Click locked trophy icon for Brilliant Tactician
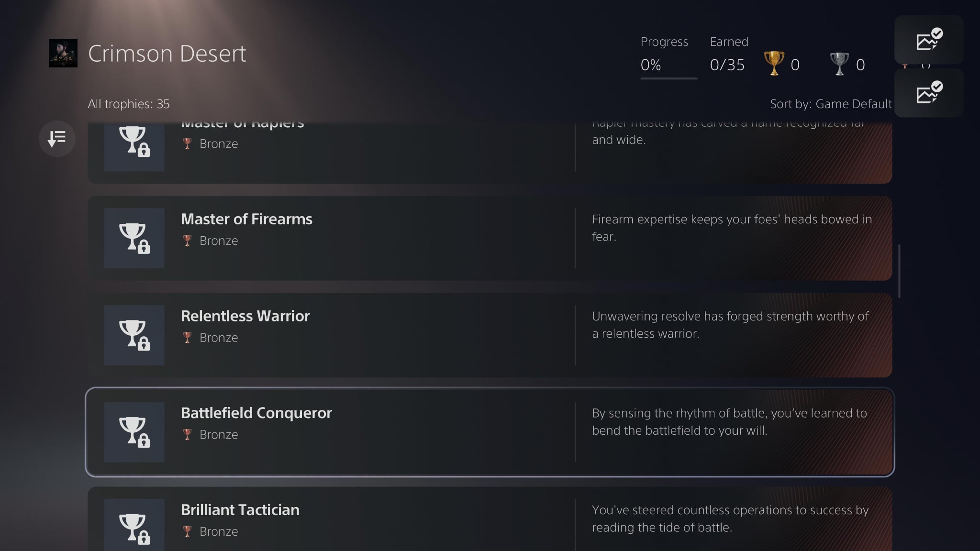Viewport: 980px width, 551px height. coord(134,525)
